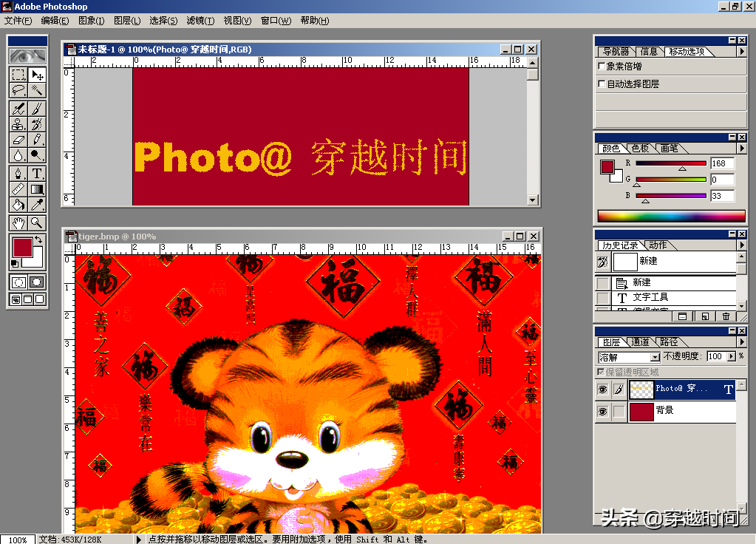
Task: Select the Magic Wand tool
Action: pyautogui.click(x=36, y=90)
